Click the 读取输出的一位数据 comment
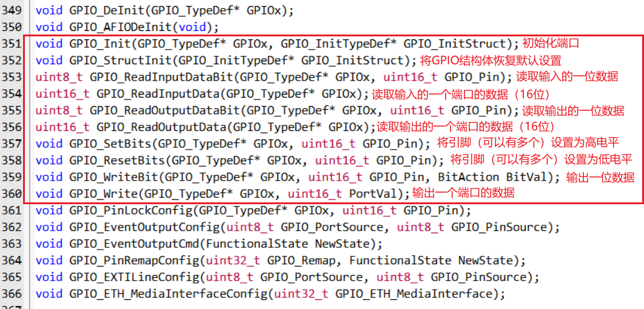This screenshot has width=644, height=309. (x=573, y=111)
